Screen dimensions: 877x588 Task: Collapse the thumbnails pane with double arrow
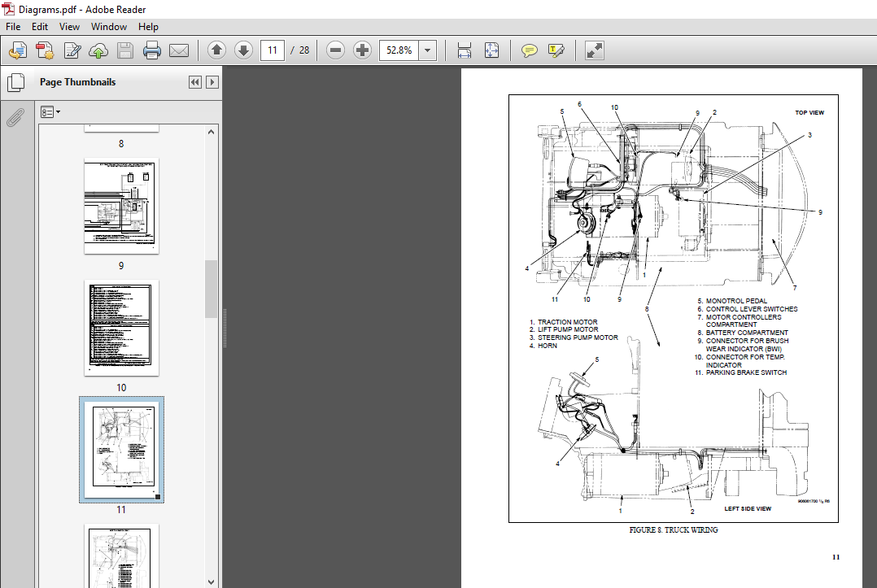click(194, 82)
